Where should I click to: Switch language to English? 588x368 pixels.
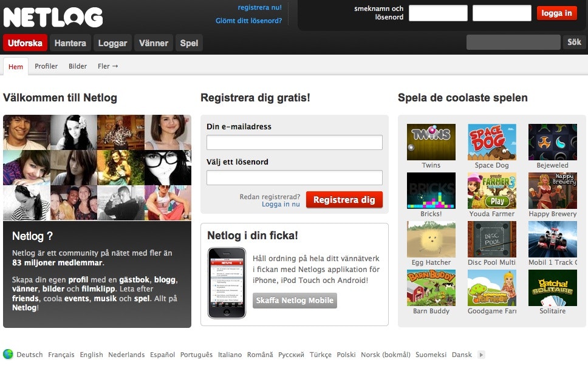point(91,355)
